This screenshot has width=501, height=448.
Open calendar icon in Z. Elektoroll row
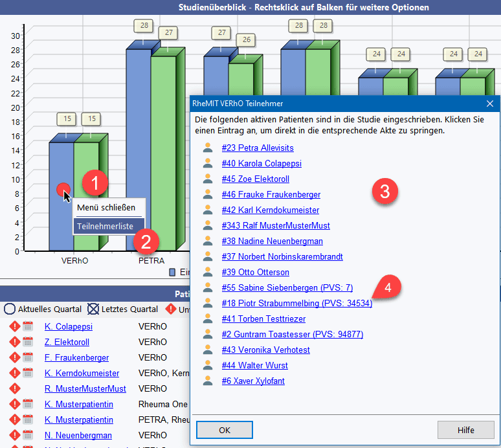pos(28,342)
